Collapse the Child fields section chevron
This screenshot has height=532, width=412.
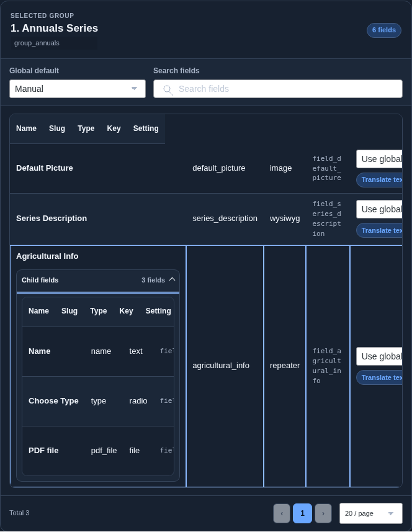pyautogui.click(x=172, y=279)
